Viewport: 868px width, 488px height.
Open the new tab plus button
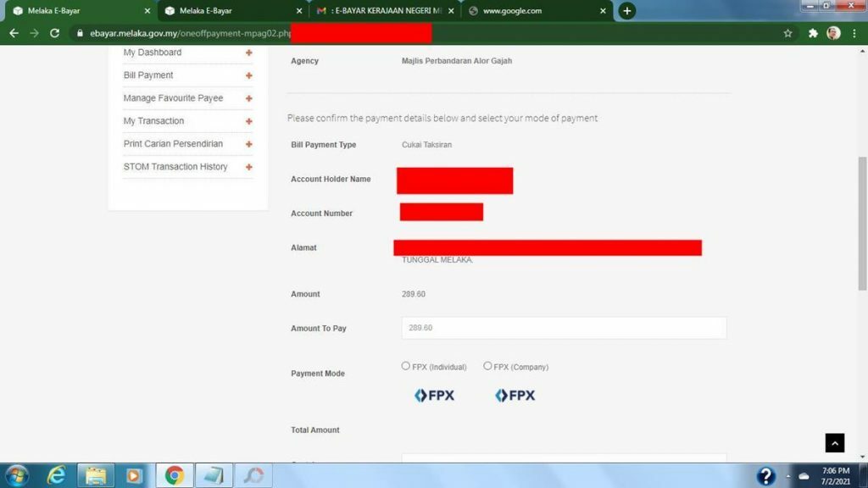click(626, 11)
